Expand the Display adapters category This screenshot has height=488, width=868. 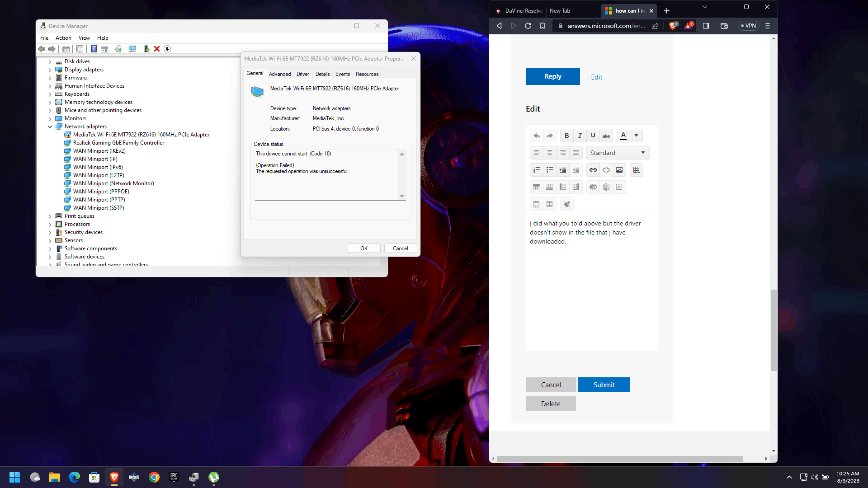[x=50, y=70]
